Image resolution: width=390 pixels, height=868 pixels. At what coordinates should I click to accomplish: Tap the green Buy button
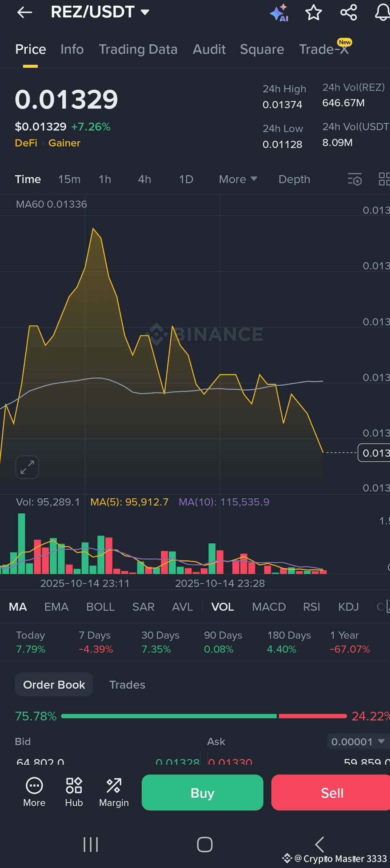click(x=203, y=792)
